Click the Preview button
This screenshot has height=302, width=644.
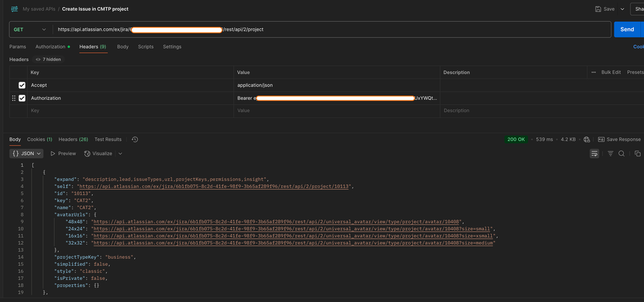63,153
